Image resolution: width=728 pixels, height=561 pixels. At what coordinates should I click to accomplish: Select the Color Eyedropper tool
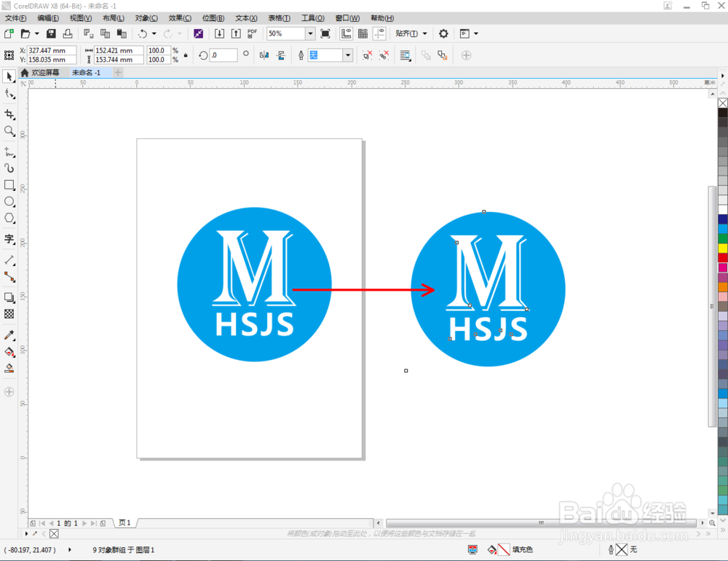coord(9,335)
